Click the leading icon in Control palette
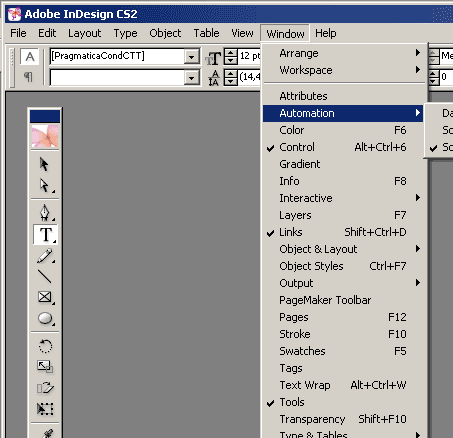The image size is (453, 438). (214, 78)
